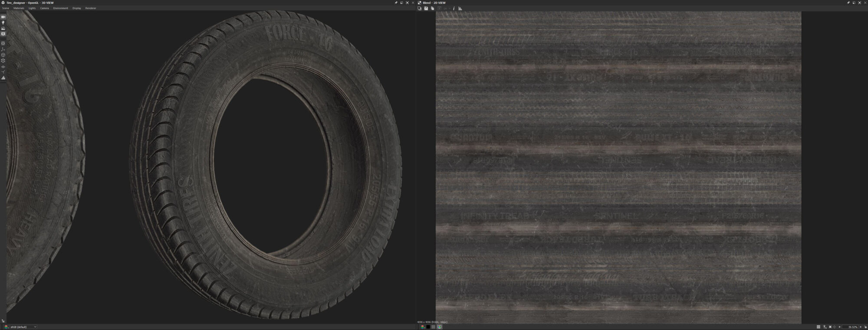Toggle the grid icon in the 3D sidebar
868x330 pixels.
[x=3, y=43]
